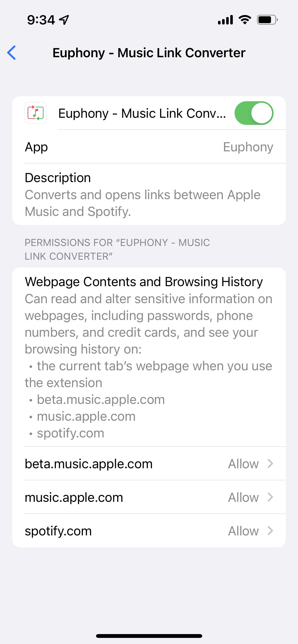Expand music.apple.com permission chevron

point(270,497)
